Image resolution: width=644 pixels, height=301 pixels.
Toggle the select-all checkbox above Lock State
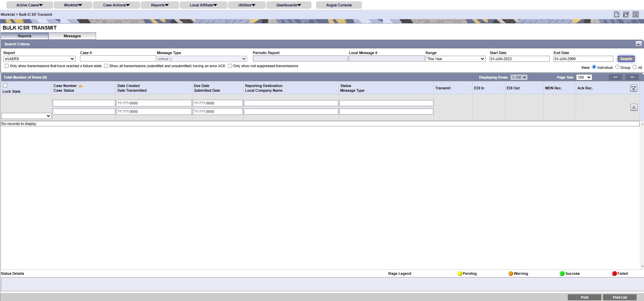(x=5, y=85)
